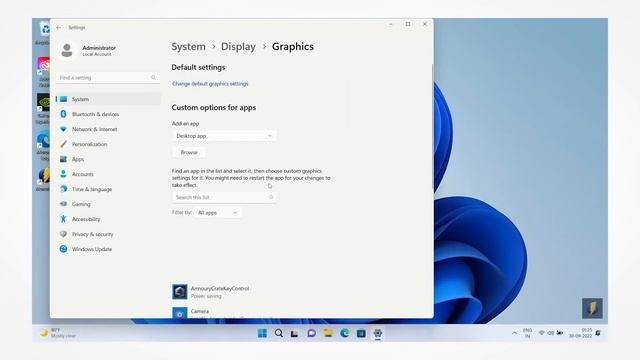Screen dimensions: 640x360
Task: Open Windows Update settings
Action: pyautogui.click(x=108, y=249)
